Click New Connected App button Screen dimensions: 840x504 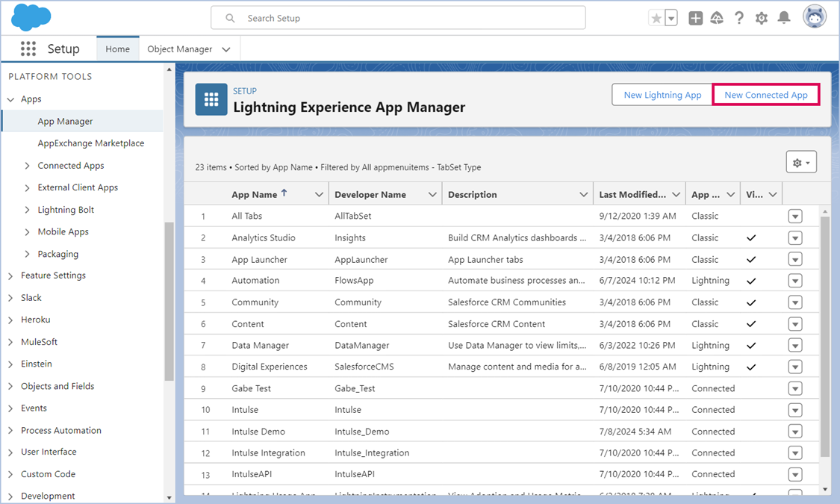(x=766, y=95)
